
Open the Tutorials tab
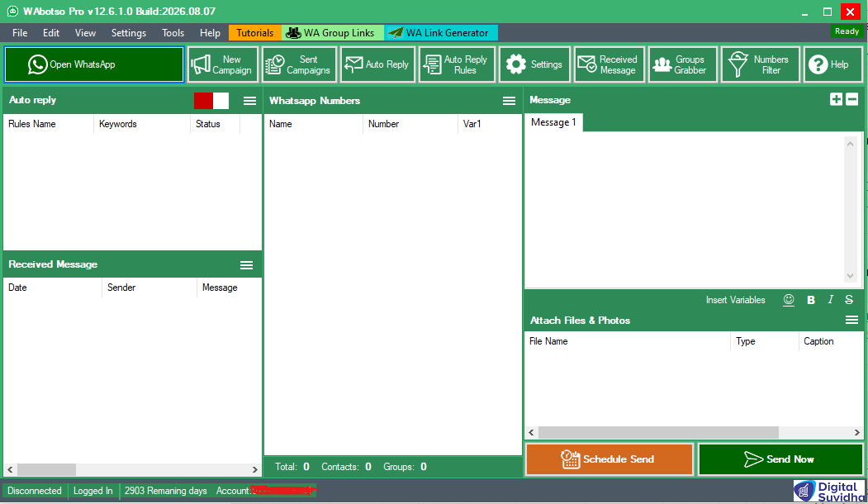254,33
